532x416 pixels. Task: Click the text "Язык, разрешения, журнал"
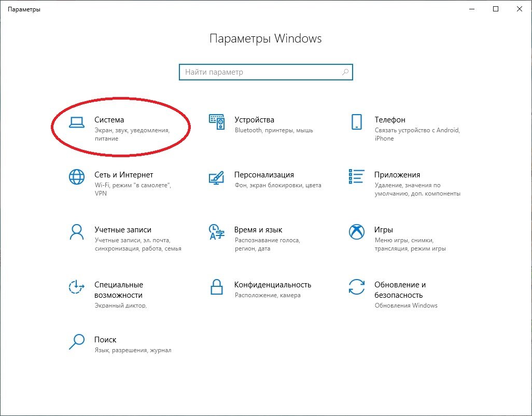point(133,350)
